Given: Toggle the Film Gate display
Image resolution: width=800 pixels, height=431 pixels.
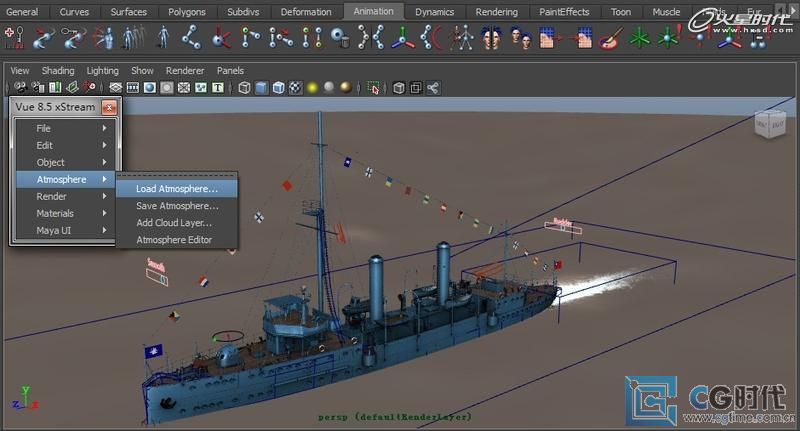Looking at the screenshot, I should 133,88.
